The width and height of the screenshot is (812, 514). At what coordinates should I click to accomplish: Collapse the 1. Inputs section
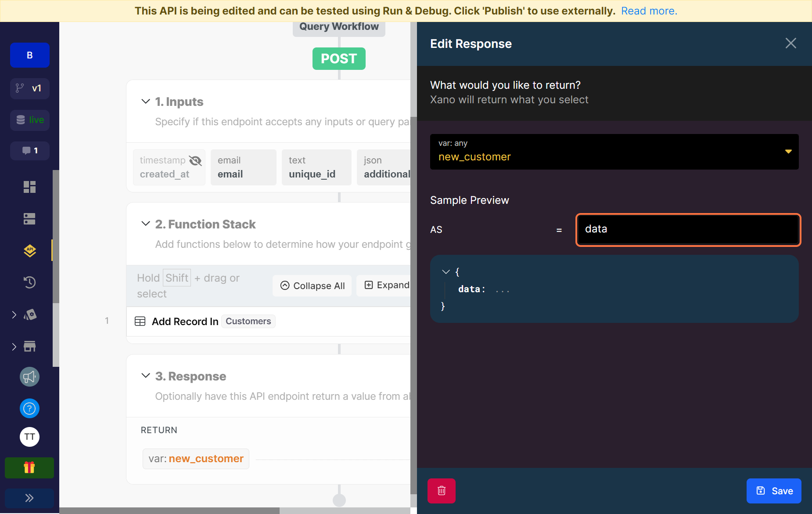pos(146,101)
